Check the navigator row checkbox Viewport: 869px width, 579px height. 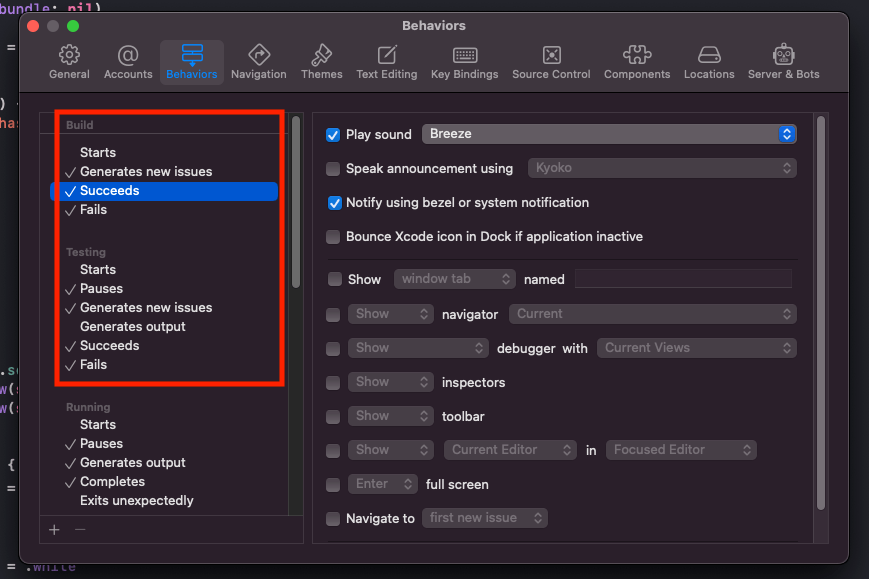click(x=333, y=315)
